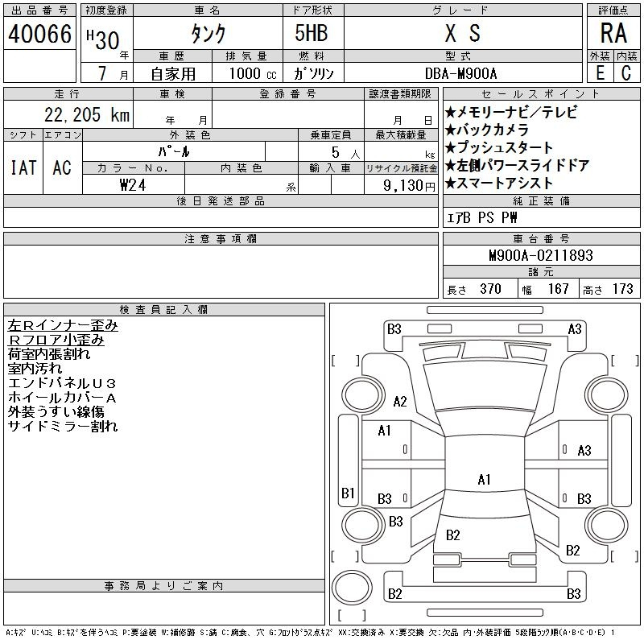644x644 pixels.
Task: Click the underlined 左Rインナー歪み note
Action: tap(63, 326)
